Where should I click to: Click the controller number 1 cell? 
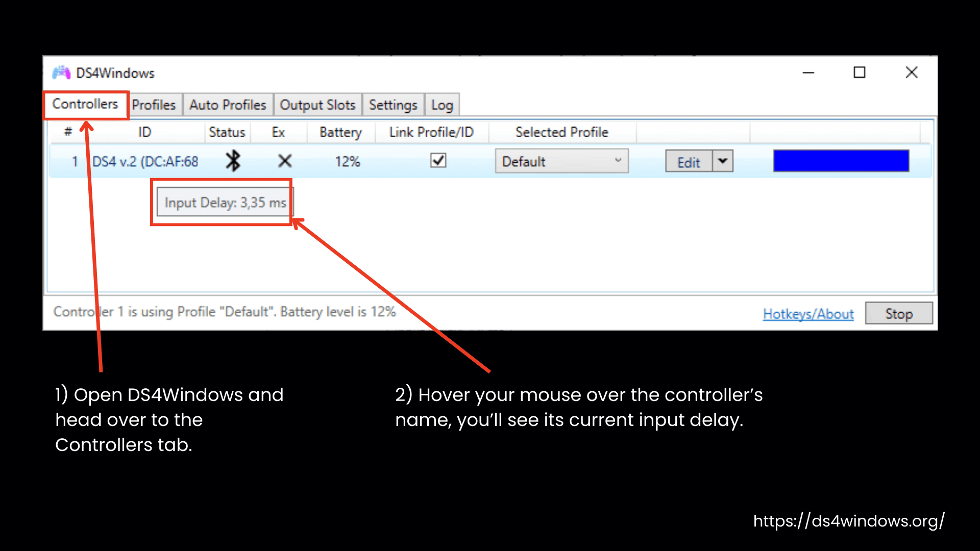75,162
